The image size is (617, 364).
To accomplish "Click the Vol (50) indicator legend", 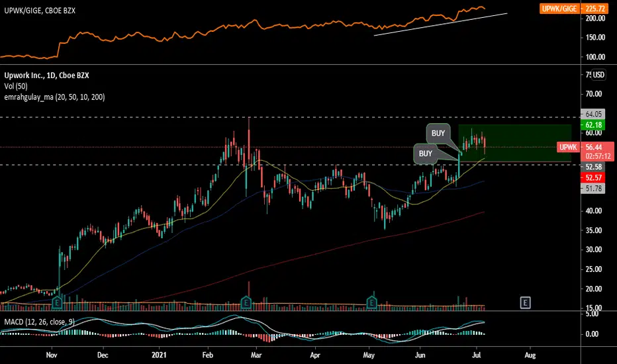I will (16, 86).
